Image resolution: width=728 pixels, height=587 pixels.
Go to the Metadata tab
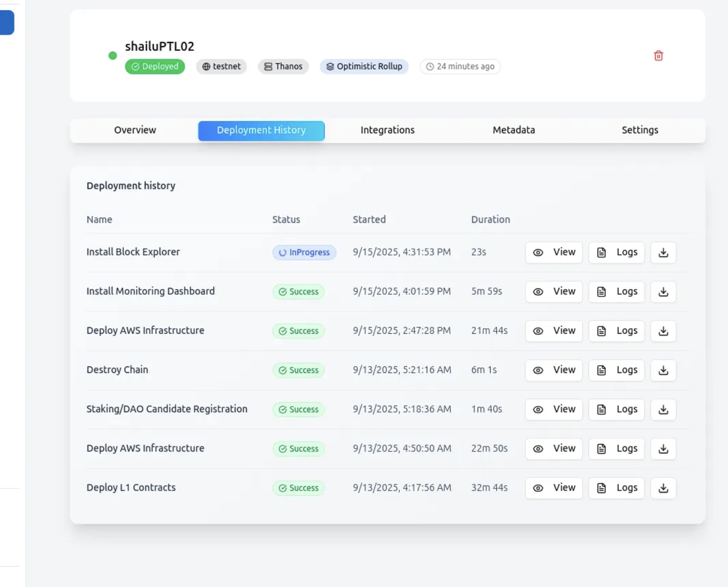[514, 130]
